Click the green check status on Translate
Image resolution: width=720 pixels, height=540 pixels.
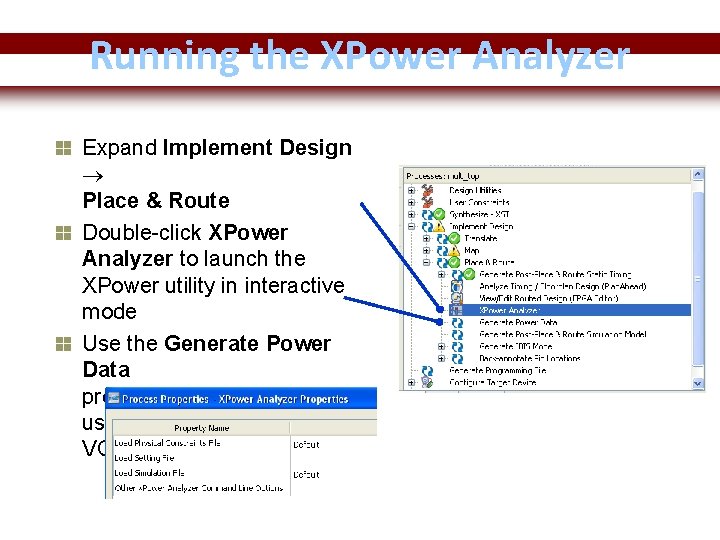pos(454,238)
